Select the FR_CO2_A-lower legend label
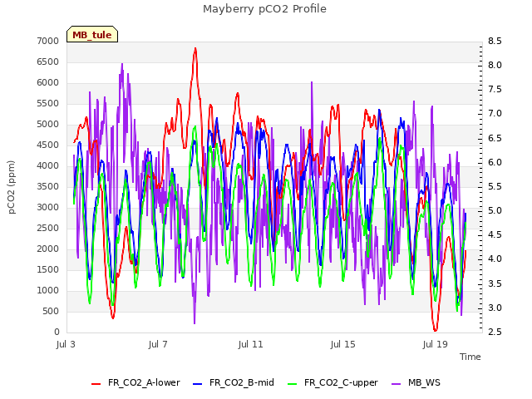This screenshot has height=399, width=532. click(144, 382)
